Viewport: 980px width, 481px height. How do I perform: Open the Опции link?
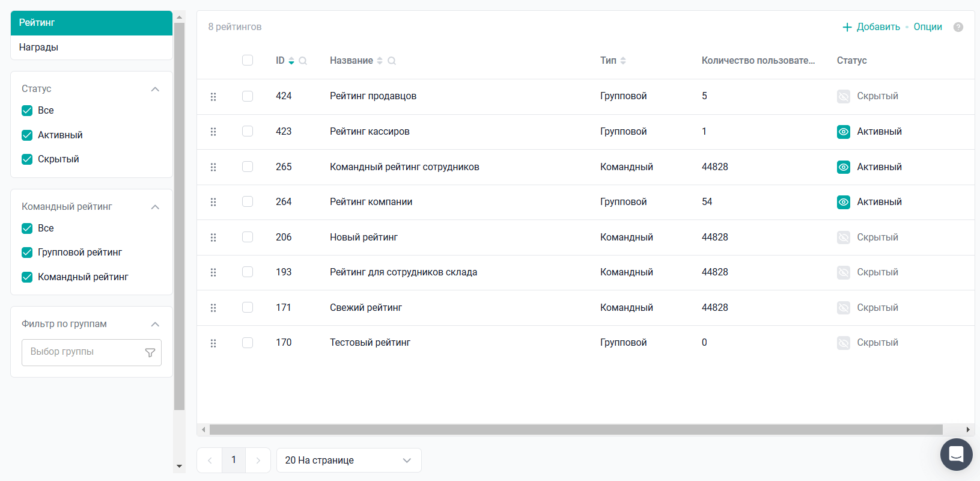(928, 27)
